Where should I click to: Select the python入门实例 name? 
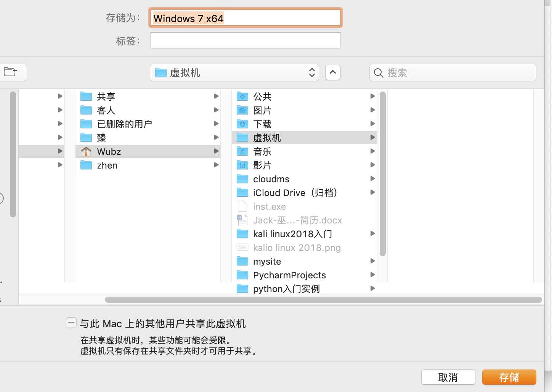click(x=286, y=289)
